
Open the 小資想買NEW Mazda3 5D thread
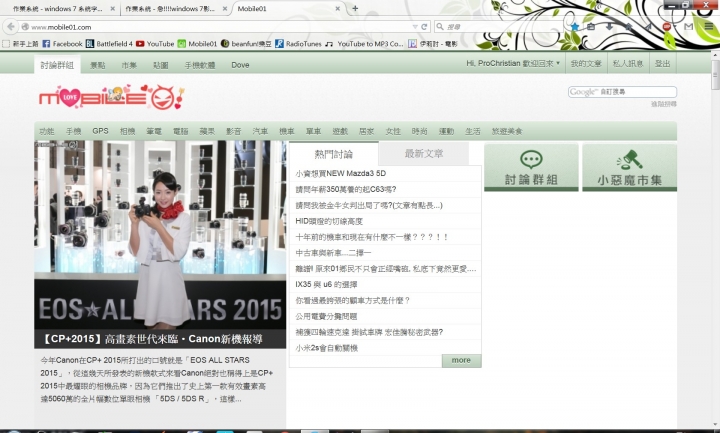340,173
